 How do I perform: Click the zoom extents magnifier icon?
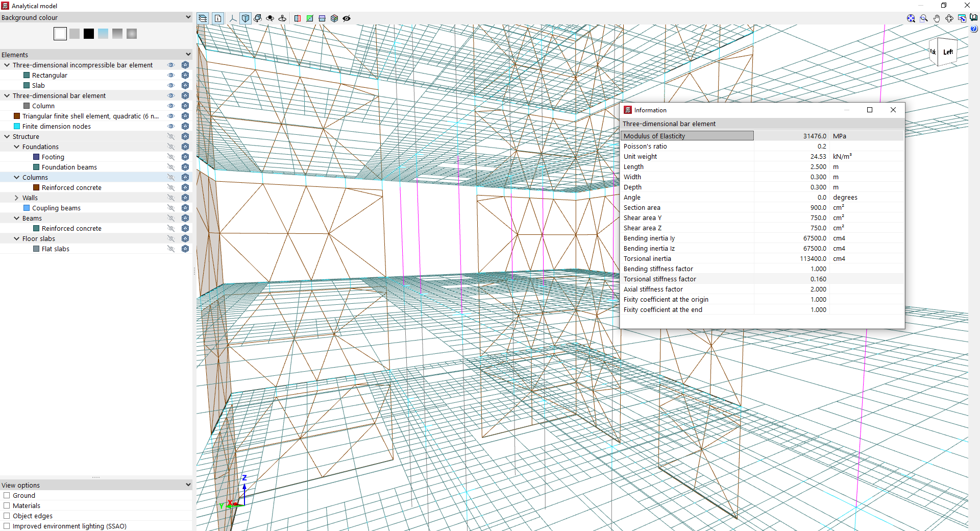(911, 18)
